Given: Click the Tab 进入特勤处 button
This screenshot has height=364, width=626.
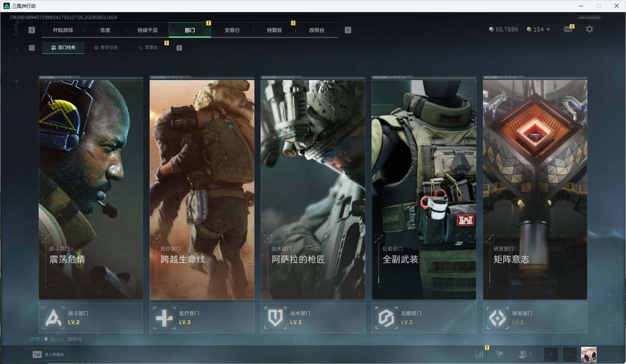Looking at the screenshot, I should pyautogui.click(x=48, y=354).
